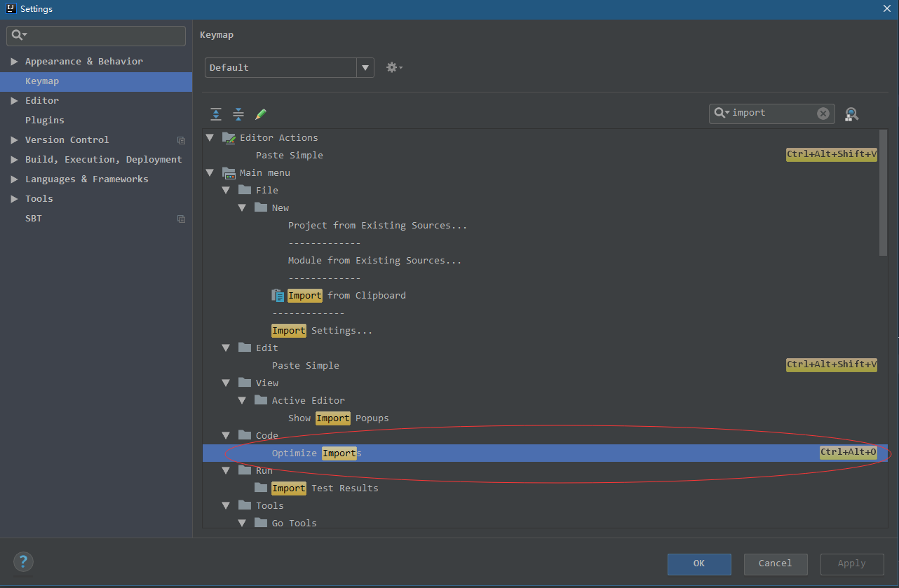899x588 pixels.
Task: Click the Collapse All toolbar icon
Action: [x=238, y=114]
